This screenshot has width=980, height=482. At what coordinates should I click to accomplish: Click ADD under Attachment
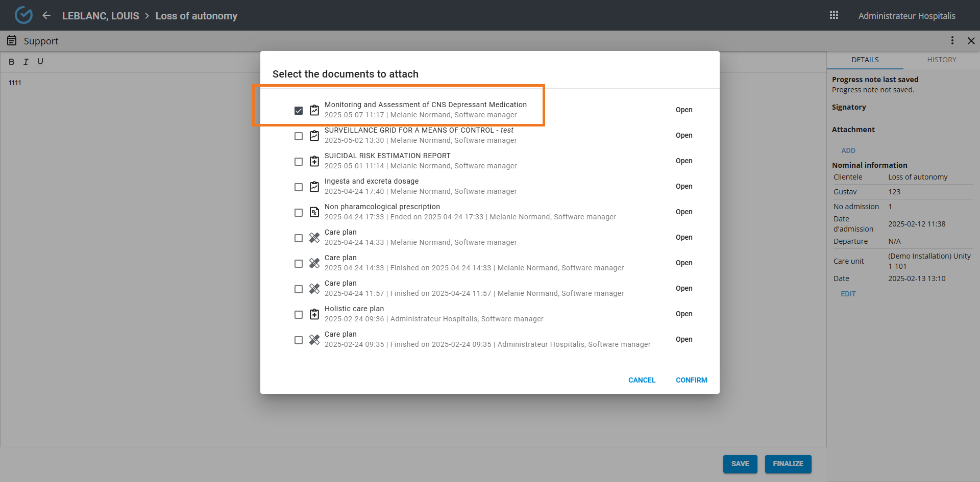click(x=848, y=150)
